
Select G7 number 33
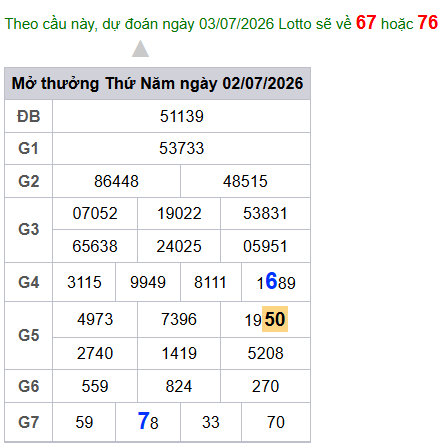[211, 422]
